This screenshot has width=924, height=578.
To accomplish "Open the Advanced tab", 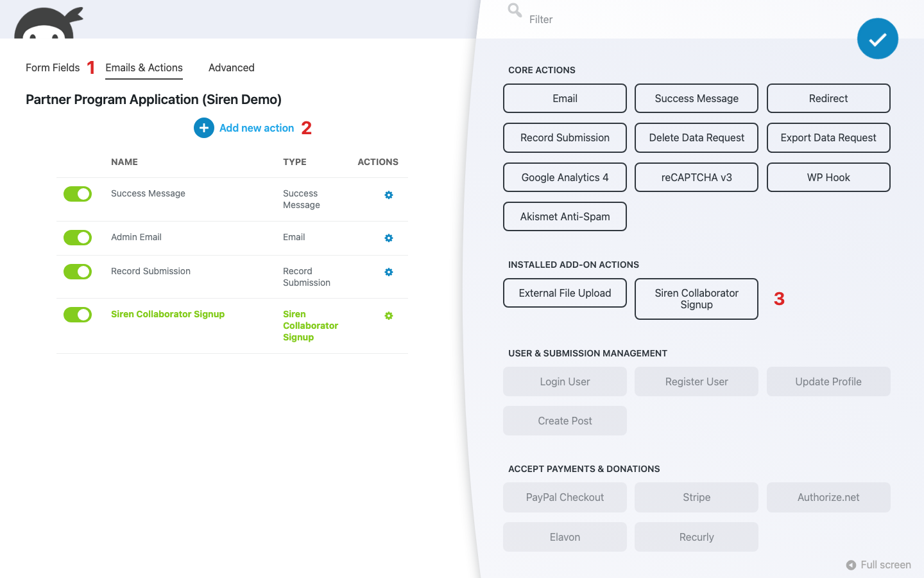I will click(232, 67).
